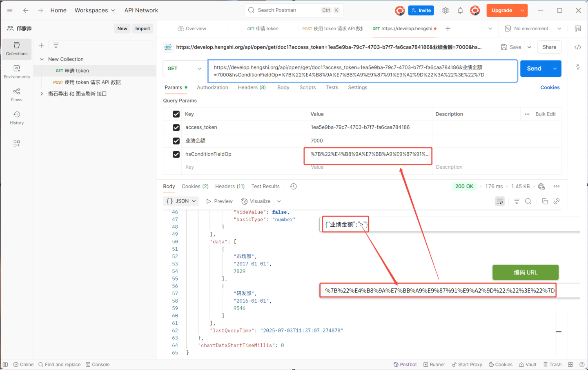Screen dimensions: 588x370
Task: Open the settings gear icon
Action: (445, 11)
